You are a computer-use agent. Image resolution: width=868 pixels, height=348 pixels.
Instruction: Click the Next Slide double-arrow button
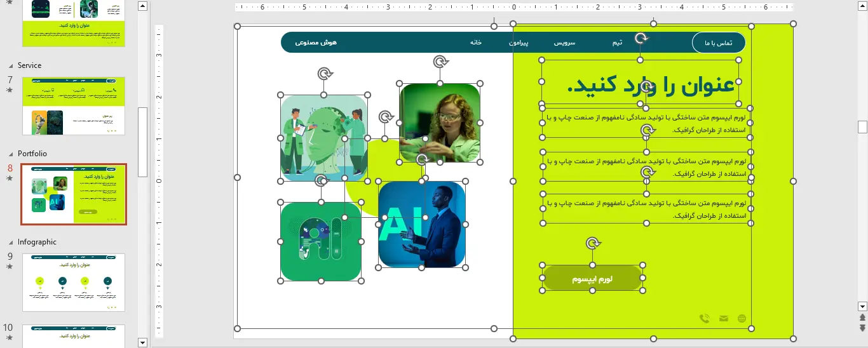click(x=862, y=328)
